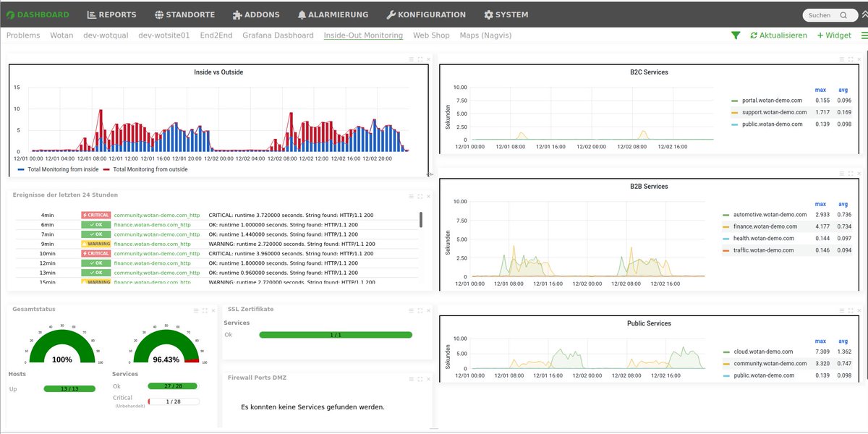
Task: Open the Firewall Ports DMZ widget menu
Action: point(412,378)
